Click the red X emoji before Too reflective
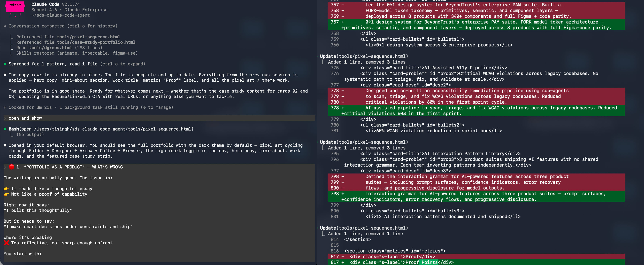This screenshot has width=644, height=265. tap(7, 243)
